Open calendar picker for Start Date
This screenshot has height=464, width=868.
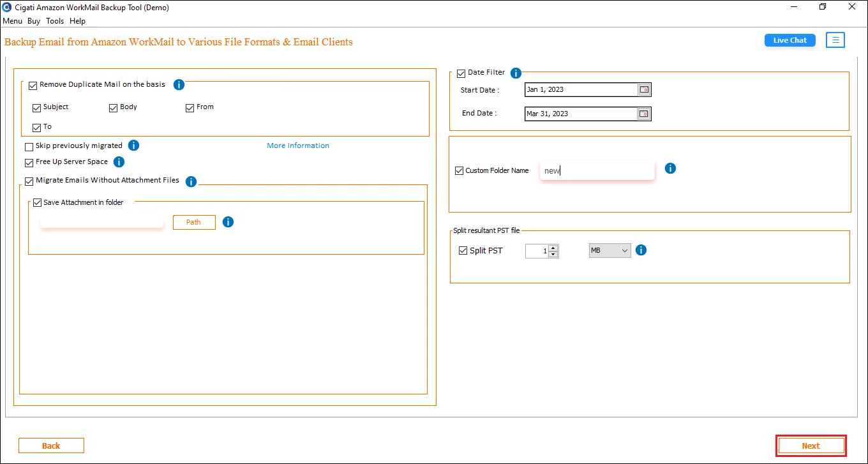coord(645,90)
